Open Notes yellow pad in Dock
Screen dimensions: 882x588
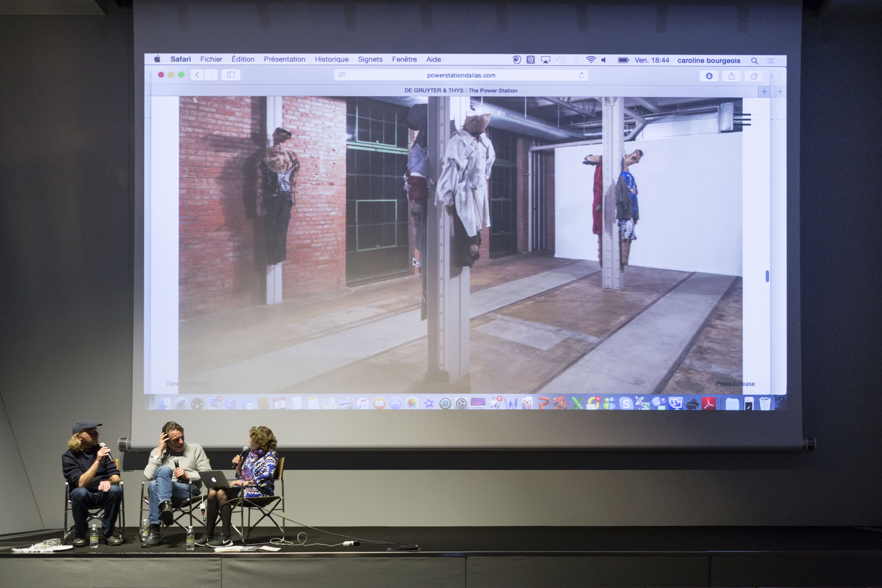tap(313, 403)
